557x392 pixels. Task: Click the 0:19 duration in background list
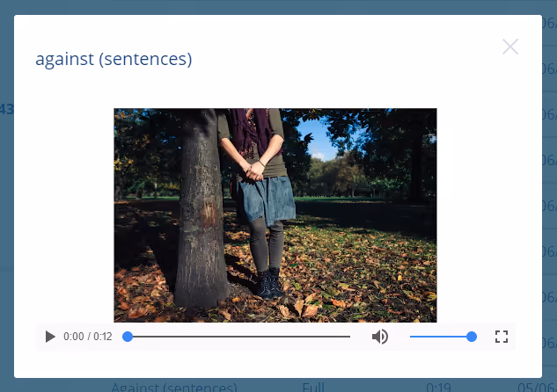pyautogui.click(x=438, y=387)
